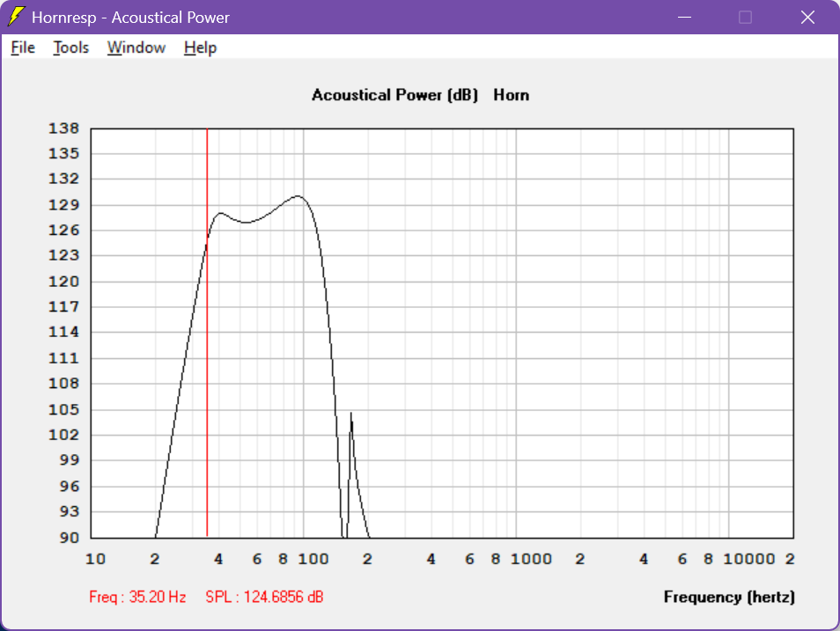Click the narrow secondary spike on the curve
This screenshot has width=840, height=631.
[x=351, y=414]
